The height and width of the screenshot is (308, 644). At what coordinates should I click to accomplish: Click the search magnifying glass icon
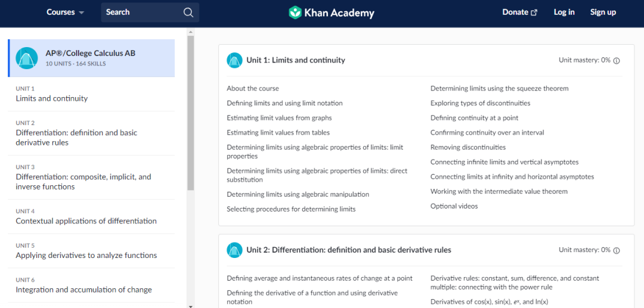pos(188,13)
